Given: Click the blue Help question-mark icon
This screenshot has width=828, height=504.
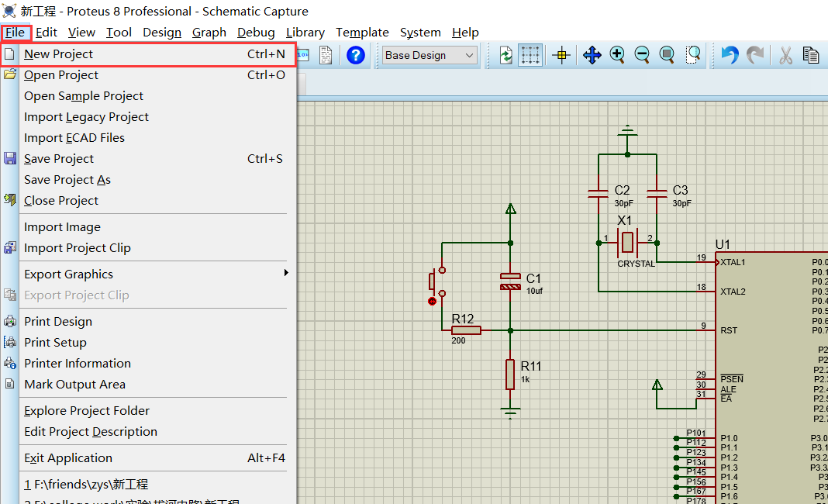Looking at the screenshot, I should point(356,55).
